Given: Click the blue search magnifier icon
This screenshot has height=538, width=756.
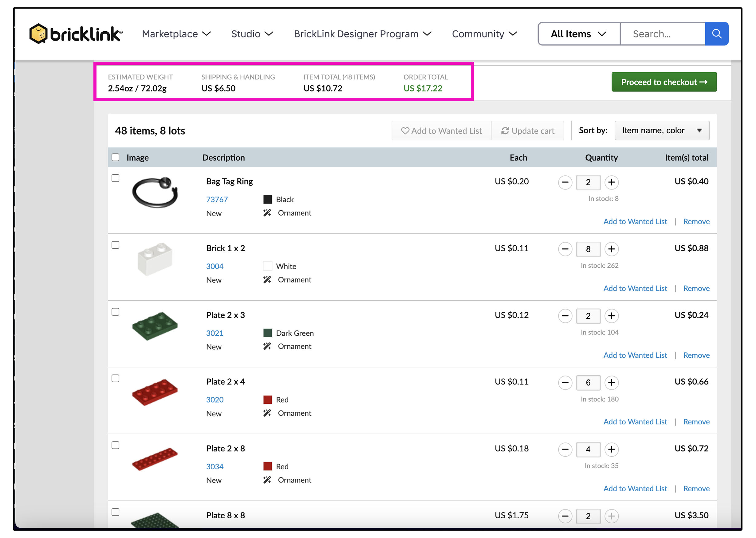Looking at the screenshot, I should (716, 34).
